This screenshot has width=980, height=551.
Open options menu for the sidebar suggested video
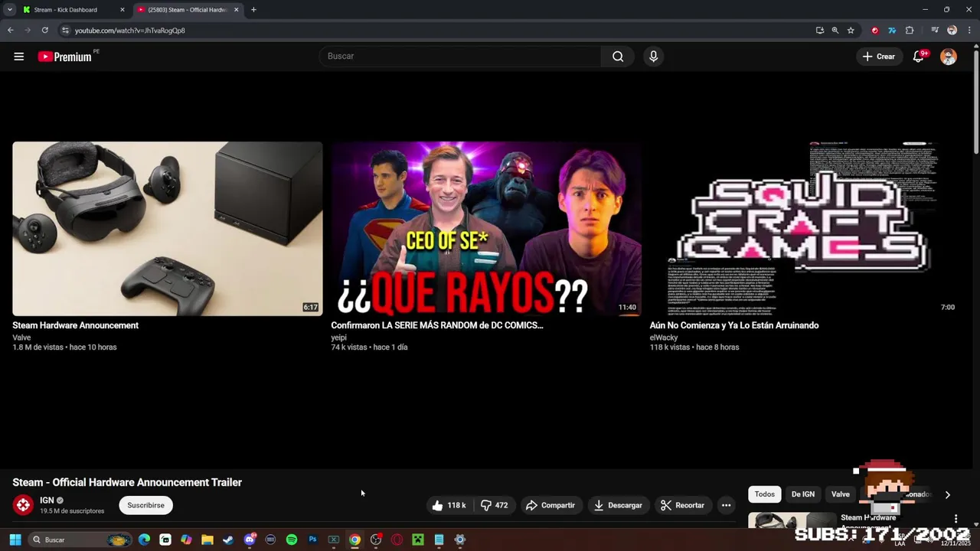click(x=955, y=518)
